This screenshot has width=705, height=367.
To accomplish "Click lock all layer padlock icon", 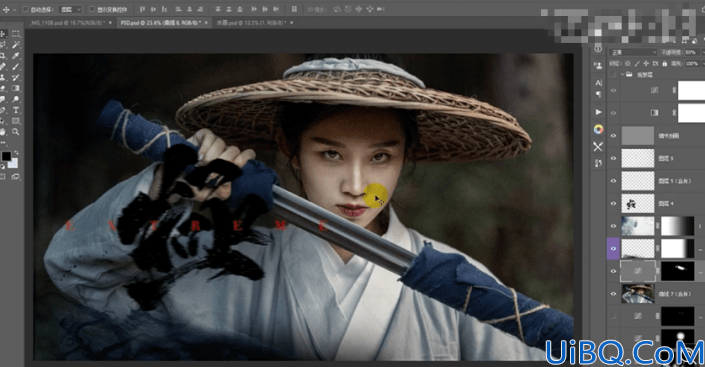I will (x=665, y=63).
